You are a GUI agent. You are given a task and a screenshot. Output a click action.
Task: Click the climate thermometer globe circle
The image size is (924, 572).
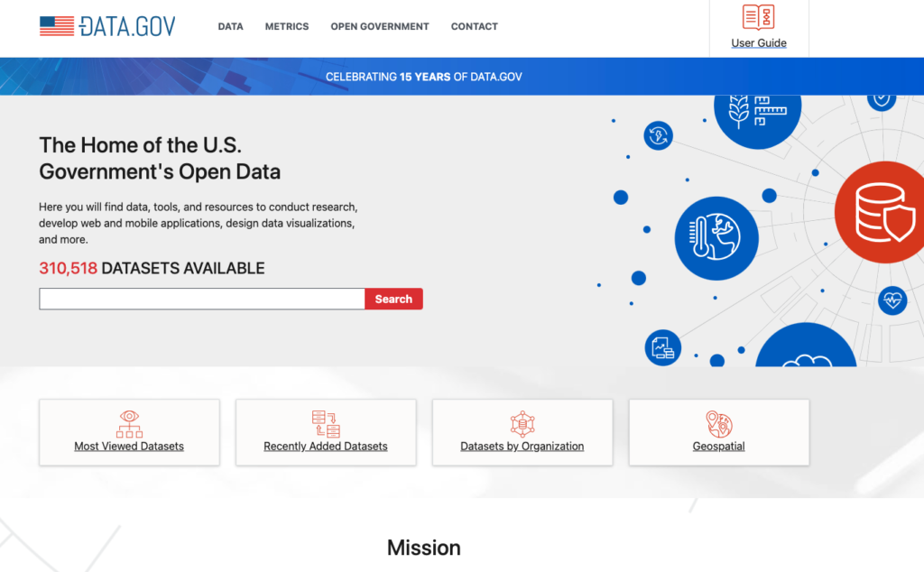click(716, 238)
